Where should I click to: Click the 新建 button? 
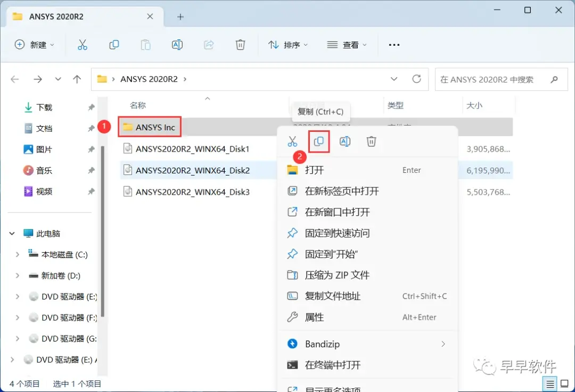[x=34, y=45]
